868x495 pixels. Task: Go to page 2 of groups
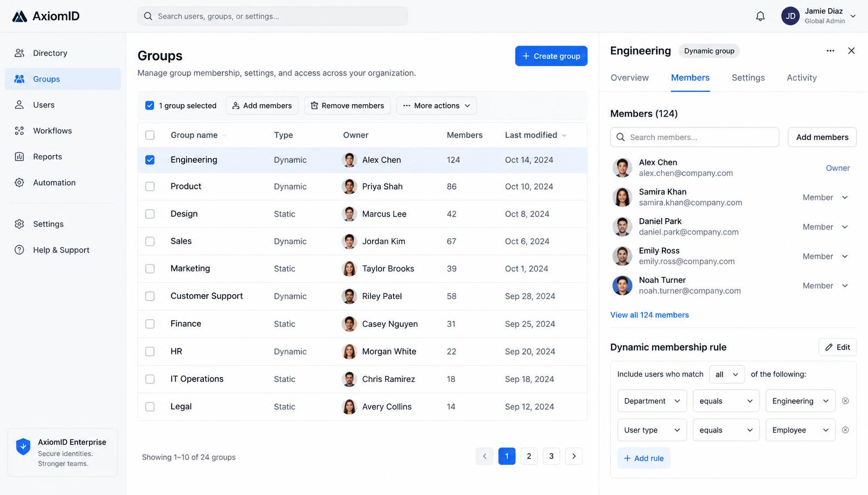[x=529, y=456]
